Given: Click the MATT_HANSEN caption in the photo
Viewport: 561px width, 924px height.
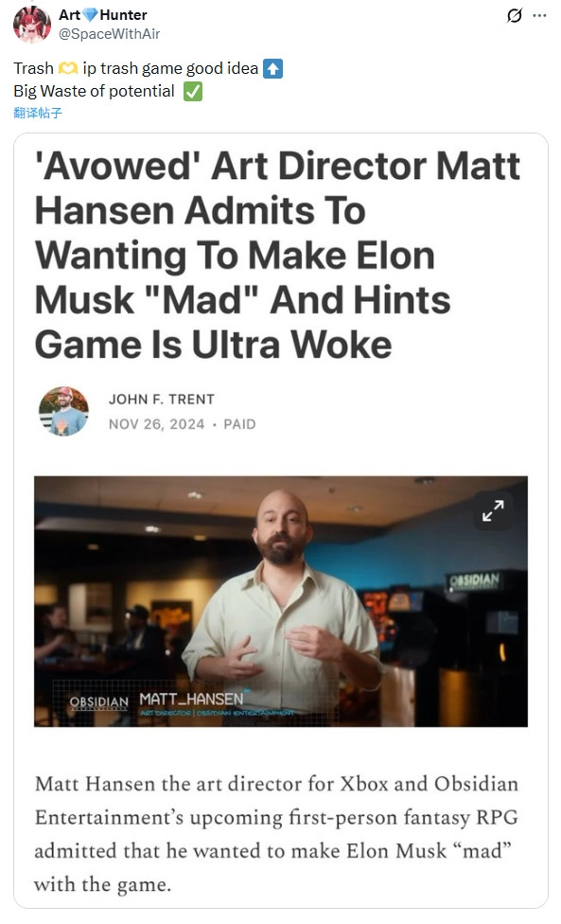Looking at the screenshot, I should 191,700.
